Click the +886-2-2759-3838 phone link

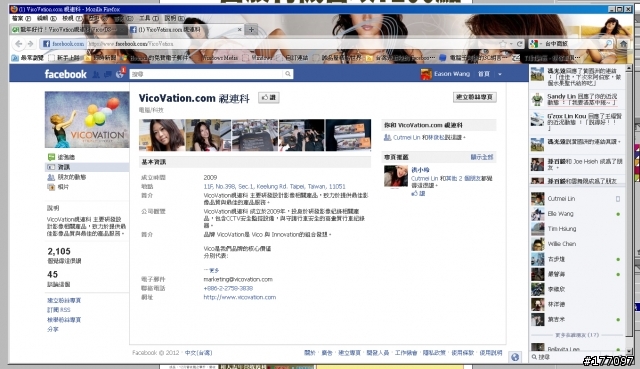tap(228, 288)
